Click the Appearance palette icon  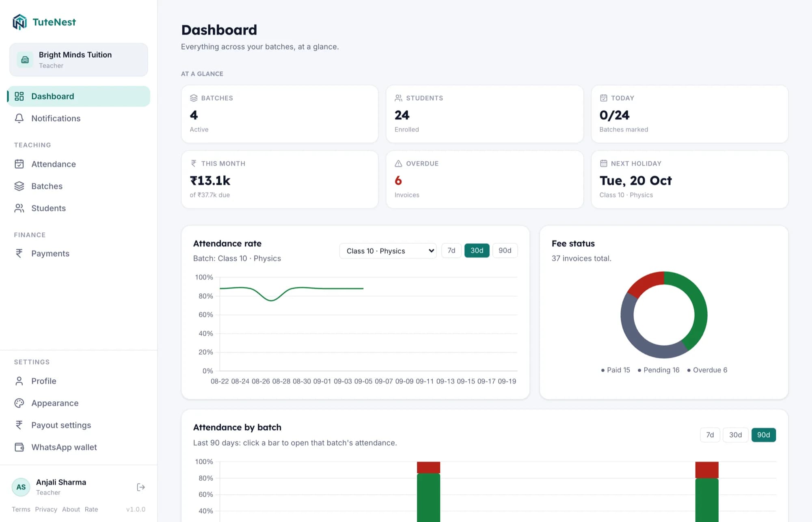[19, 403]
